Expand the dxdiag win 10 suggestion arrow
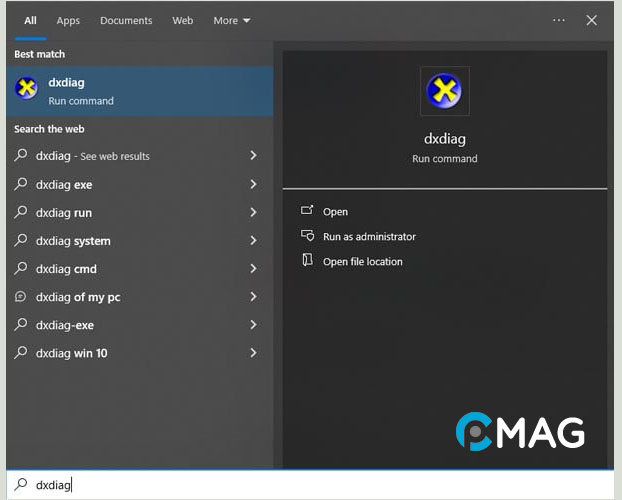Screen dimensions: 622x500 (253, 353)
